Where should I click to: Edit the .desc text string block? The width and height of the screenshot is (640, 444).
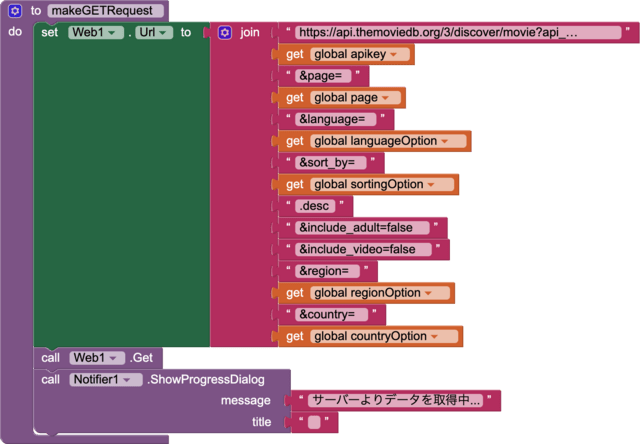coord(319,206)
